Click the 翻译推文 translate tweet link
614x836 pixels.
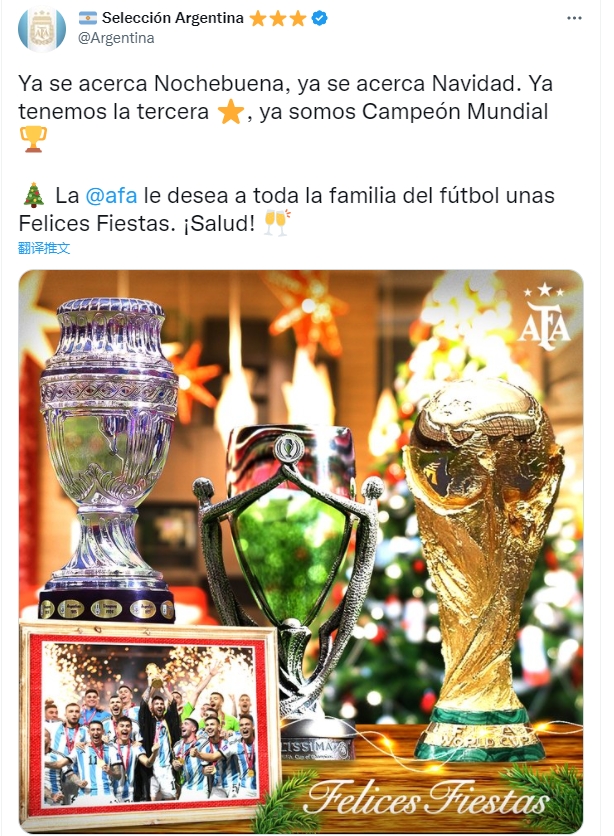44,248
